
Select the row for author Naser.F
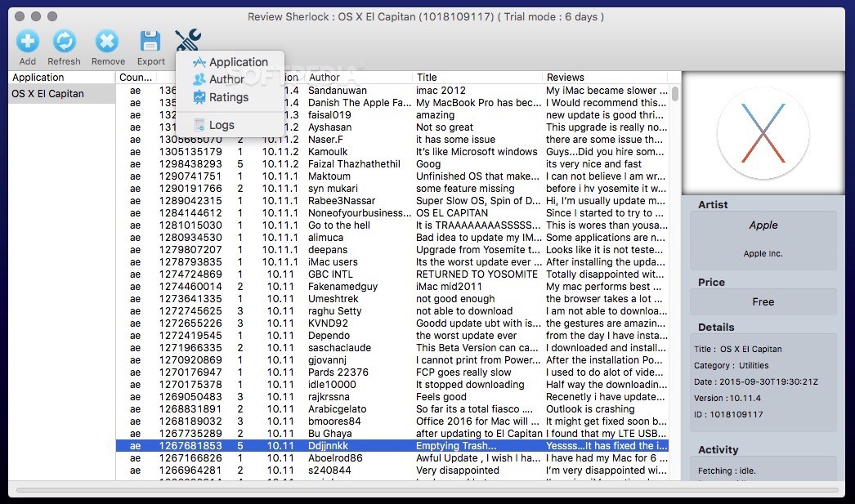coord(325,140)
